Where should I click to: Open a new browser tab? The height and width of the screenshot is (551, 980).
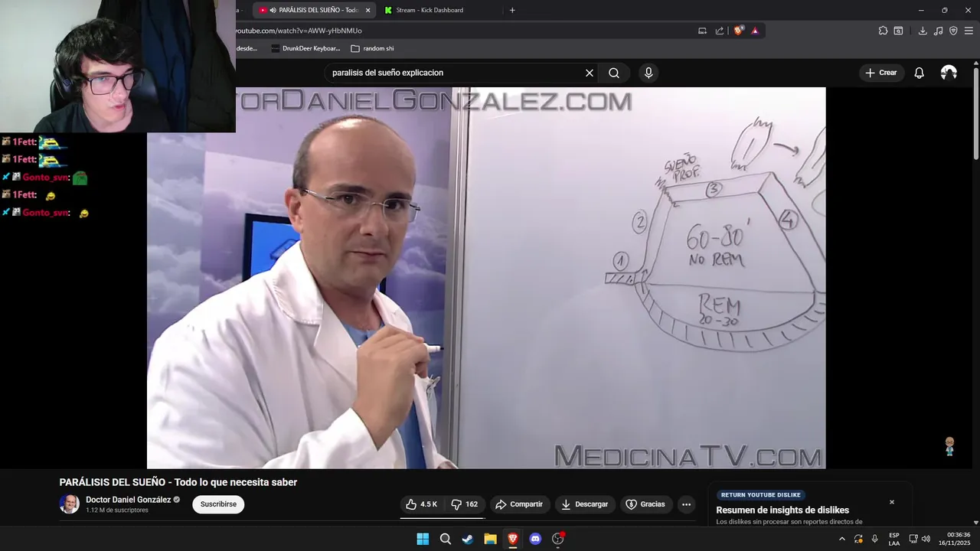[512, 10]
